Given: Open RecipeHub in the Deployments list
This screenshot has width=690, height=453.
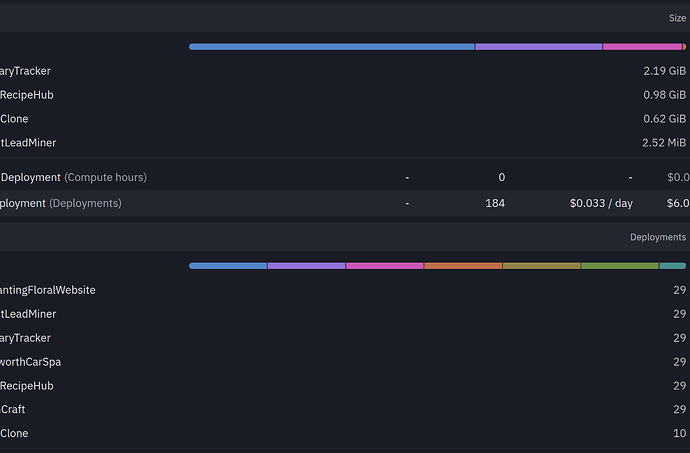Looking at the screenshot, I should (x=345, y=386).
